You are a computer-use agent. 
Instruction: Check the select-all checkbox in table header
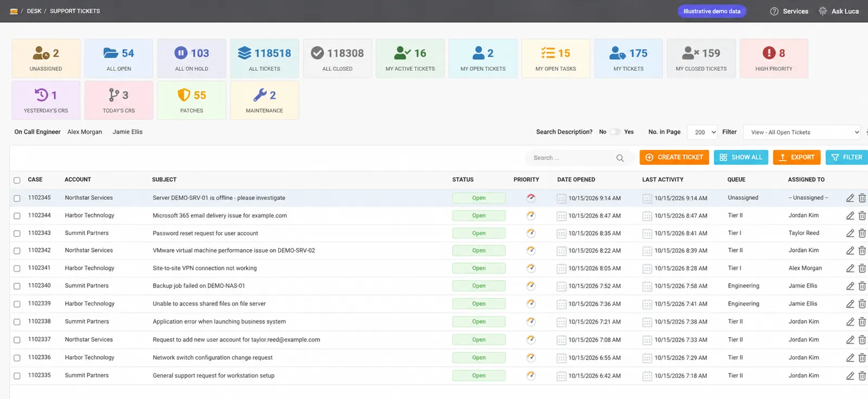pos(17,180)
